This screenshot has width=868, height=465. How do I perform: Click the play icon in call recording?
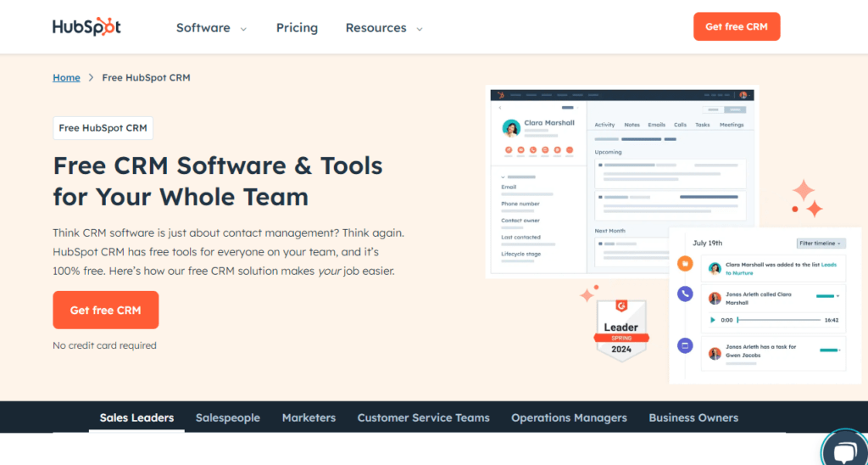tap(712, 320)
